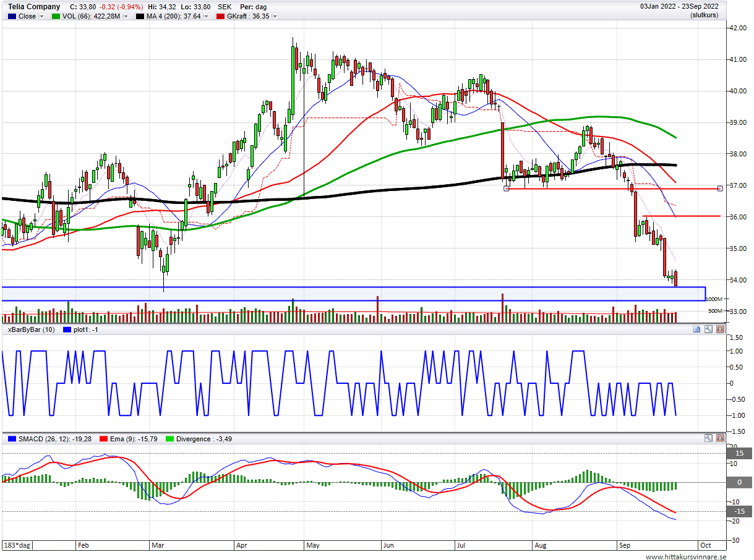Click the blue SMACD color swatch
Image resolution: width=754 pixels, height=560 pixels.
tap(12, 439)
